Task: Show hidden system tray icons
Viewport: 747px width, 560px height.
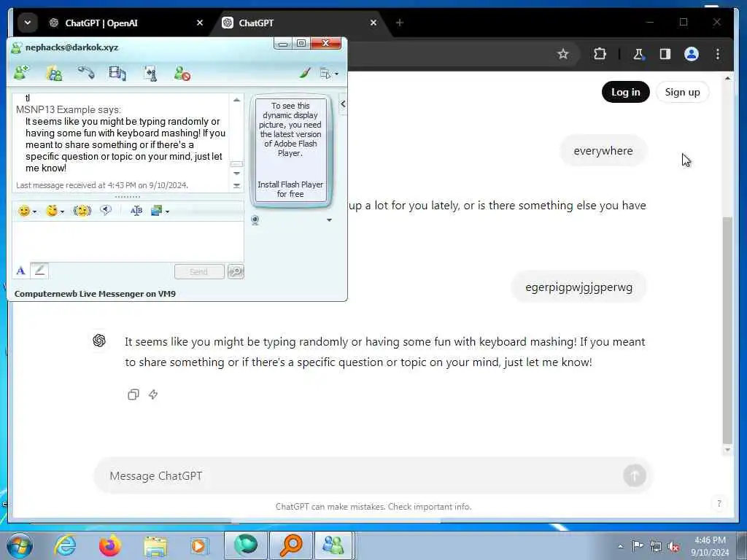Action: (x=620, y=546)
